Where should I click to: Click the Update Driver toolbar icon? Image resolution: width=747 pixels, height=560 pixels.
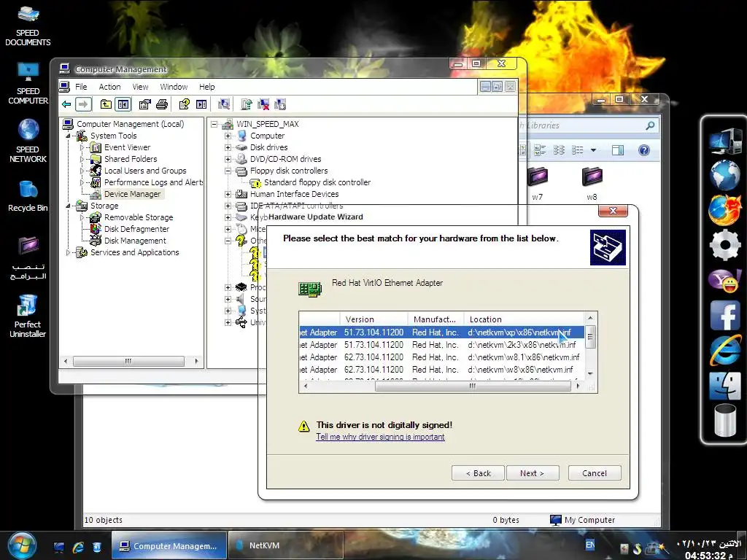point(247,104)
